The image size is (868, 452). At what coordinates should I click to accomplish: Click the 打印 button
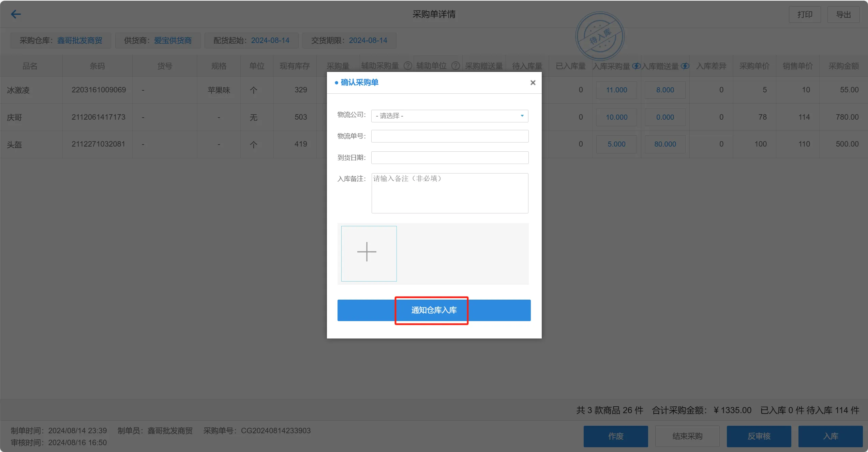[804, 14]
